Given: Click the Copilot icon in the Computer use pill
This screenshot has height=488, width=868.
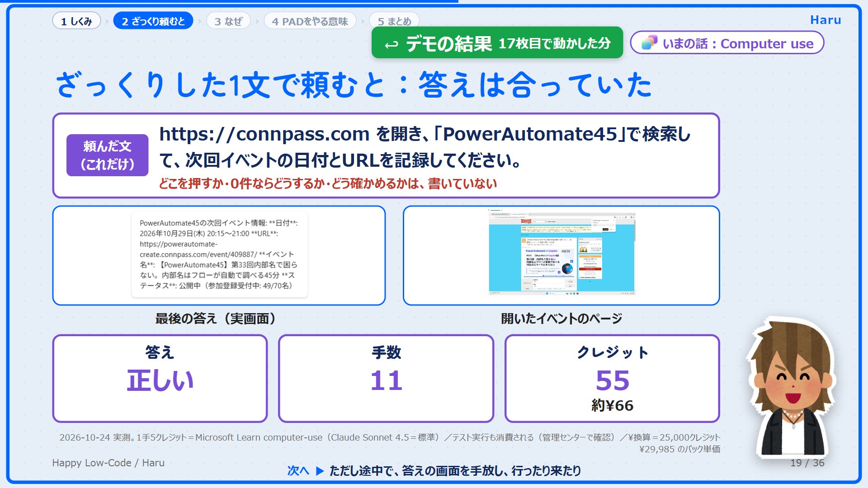Looking at the screenshot, I should click(x=649, y=42).
